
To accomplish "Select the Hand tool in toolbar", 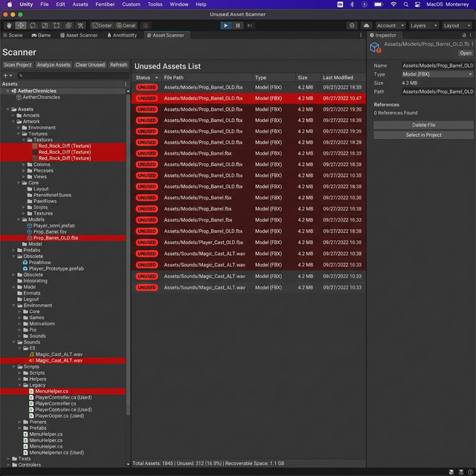I will pos(9,25).
